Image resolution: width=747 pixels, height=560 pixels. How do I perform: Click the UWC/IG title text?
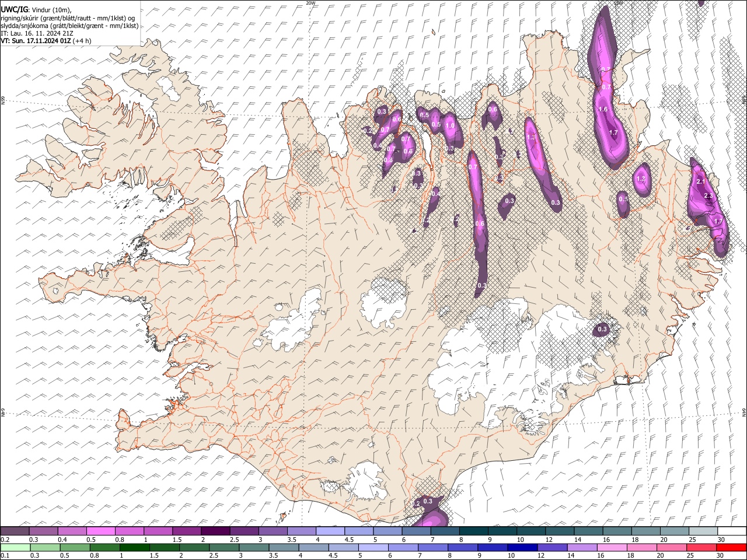click(14, 9)
